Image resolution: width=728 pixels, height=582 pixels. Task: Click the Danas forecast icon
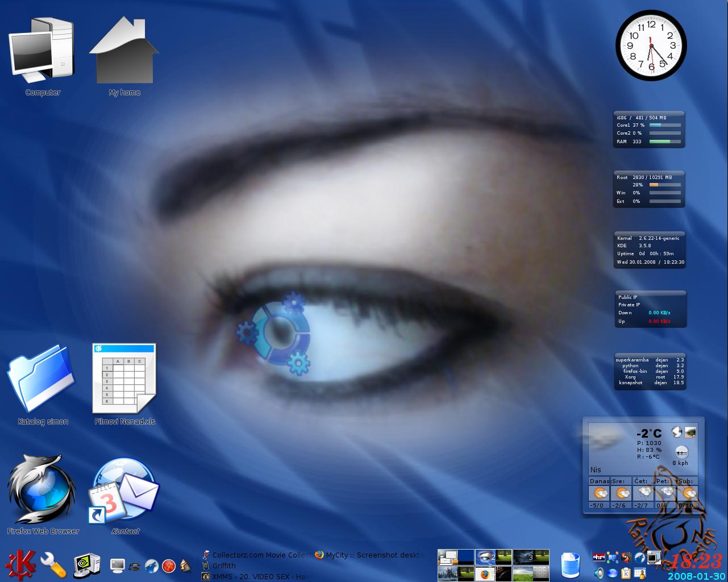599,493
